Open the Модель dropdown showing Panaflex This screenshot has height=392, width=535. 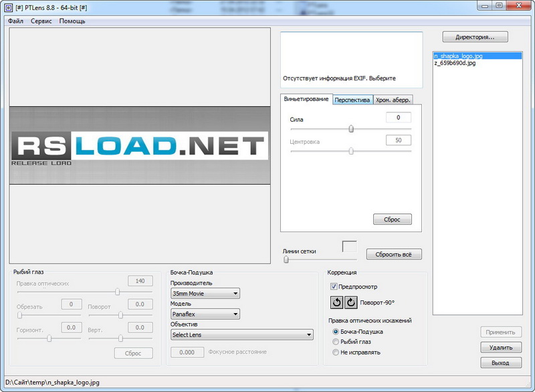pyautogui.click(x=205, y=314)
